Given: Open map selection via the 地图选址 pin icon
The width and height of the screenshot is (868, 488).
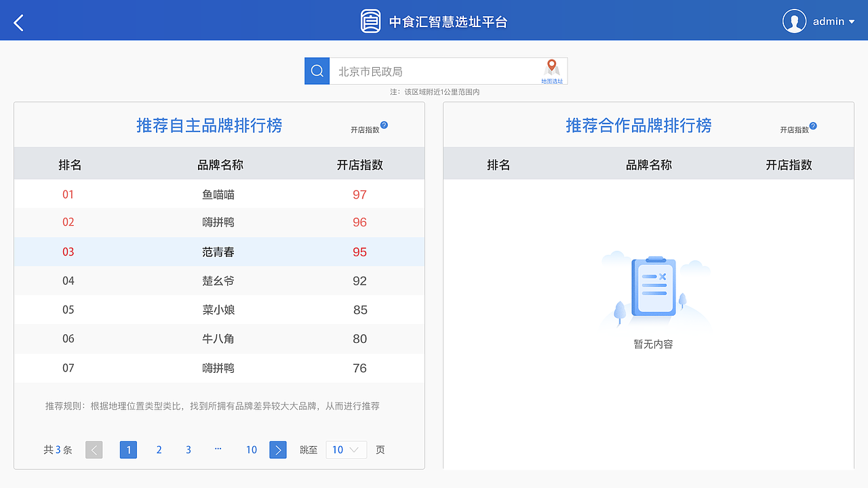Looking at the screenshot, I should 551,68.
